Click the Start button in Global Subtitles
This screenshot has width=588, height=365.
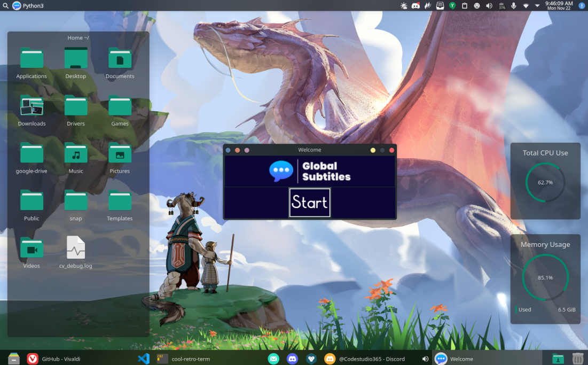click(x=310, y=203)
